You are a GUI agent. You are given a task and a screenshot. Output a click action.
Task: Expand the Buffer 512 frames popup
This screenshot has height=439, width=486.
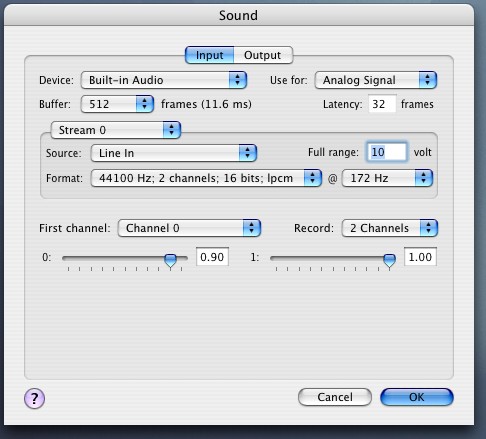pos(117,104)
